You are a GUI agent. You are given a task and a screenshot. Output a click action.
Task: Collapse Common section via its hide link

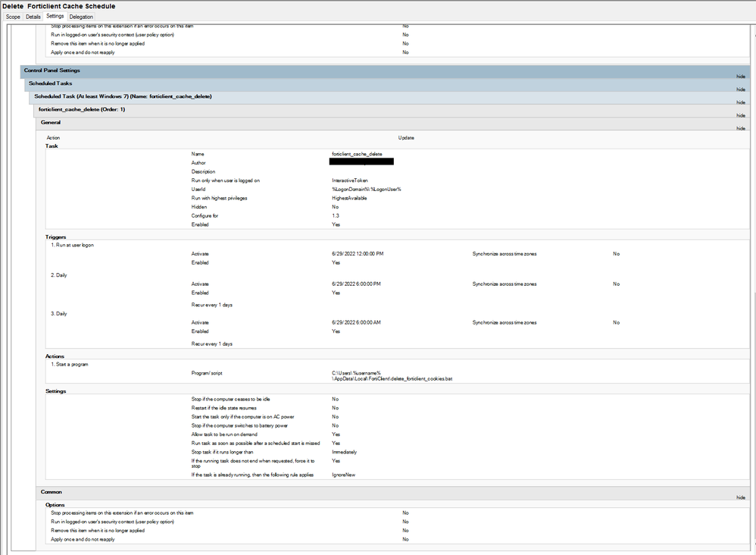tap(741, 497)
